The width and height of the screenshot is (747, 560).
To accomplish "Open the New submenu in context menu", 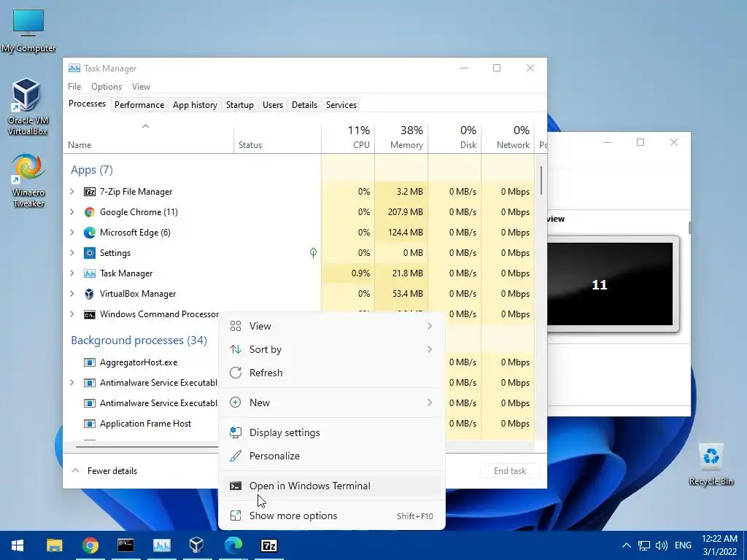I will tap(332, 402).
